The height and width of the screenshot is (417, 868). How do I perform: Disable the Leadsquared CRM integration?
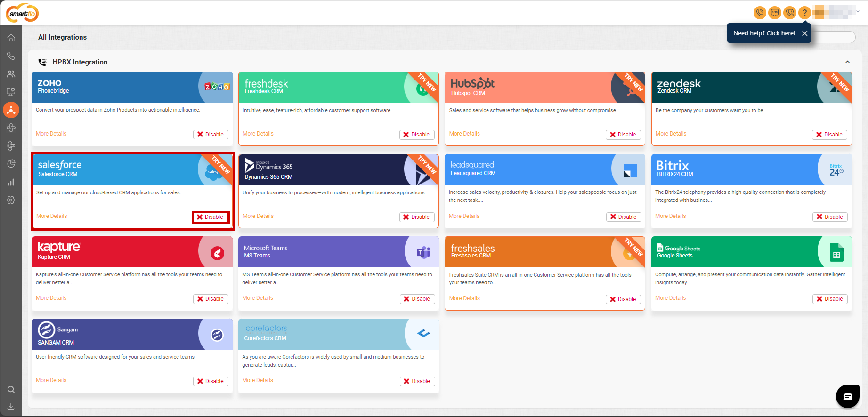[624, 217]
